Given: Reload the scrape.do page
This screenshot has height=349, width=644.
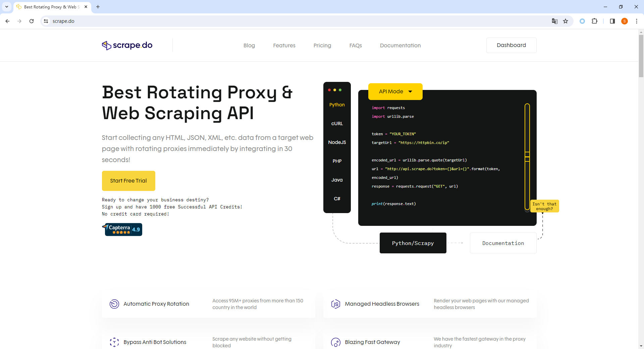Looking at the screenshot, I should (32, 21).
